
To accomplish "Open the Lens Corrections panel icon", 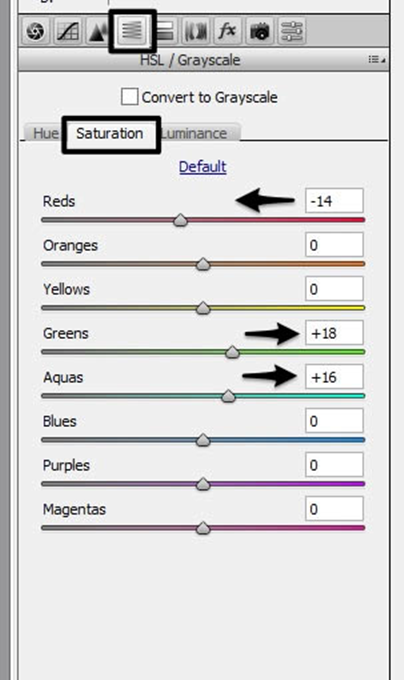I will [x=195, y=32].
